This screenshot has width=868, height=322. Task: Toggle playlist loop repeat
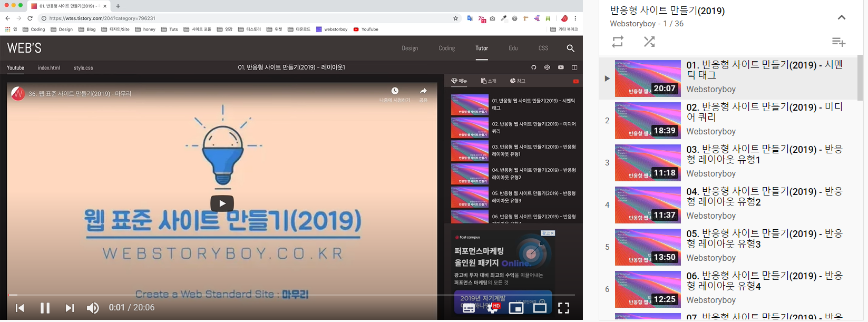pyautogui.click(x=618, y=42)
